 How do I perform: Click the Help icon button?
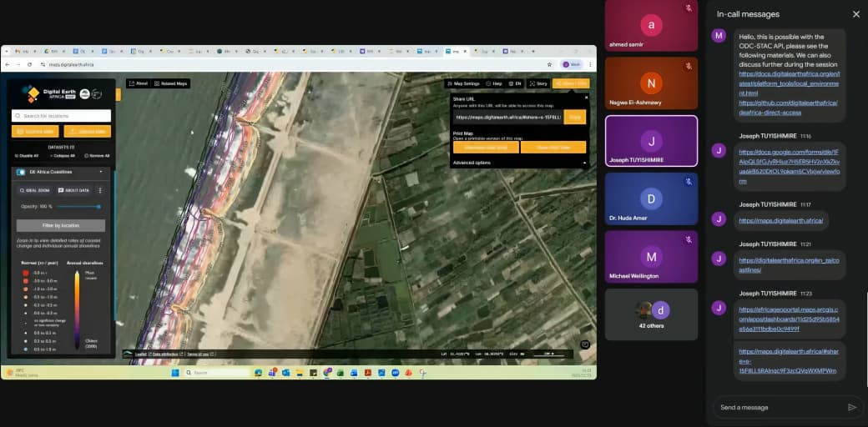click(x=493, y=83)
